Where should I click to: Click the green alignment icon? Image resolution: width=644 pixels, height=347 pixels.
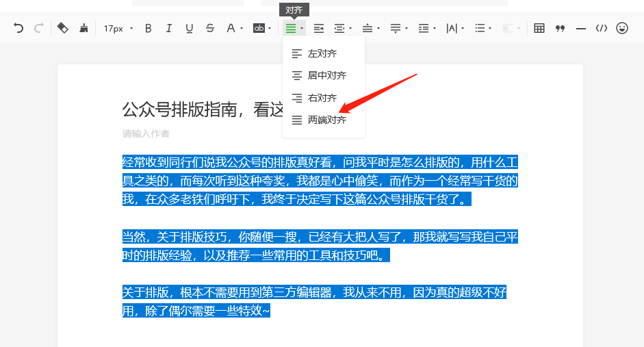coord(291,28)
